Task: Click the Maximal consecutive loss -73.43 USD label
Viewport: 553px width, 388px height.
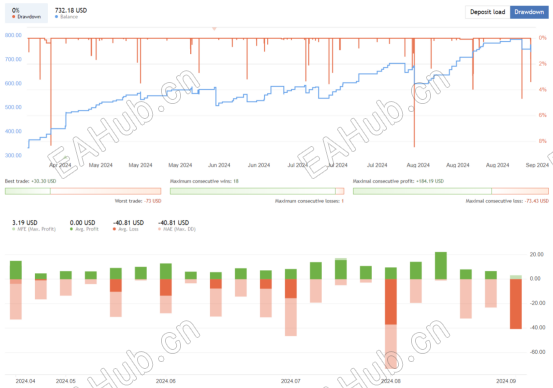Action: point(507,201)
